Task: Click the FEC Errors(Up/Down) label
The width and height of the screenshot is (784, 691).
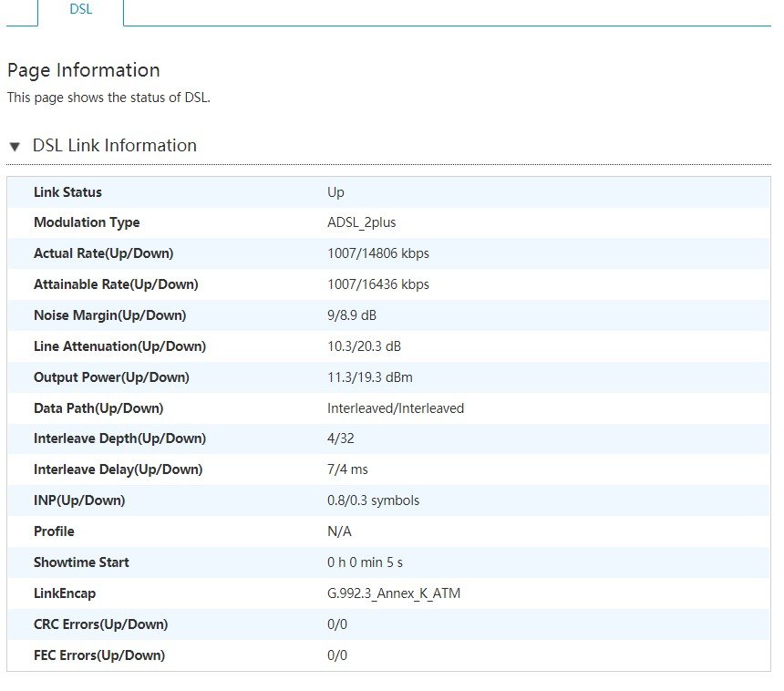Action: [x=99, y=655]
